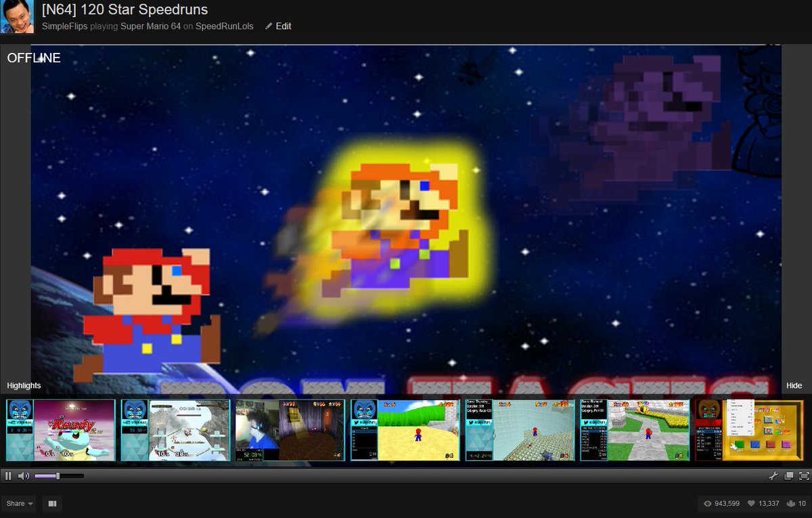
Task: Open the Share dropdown
Action: pyautogui.click(x=20, y=503)
